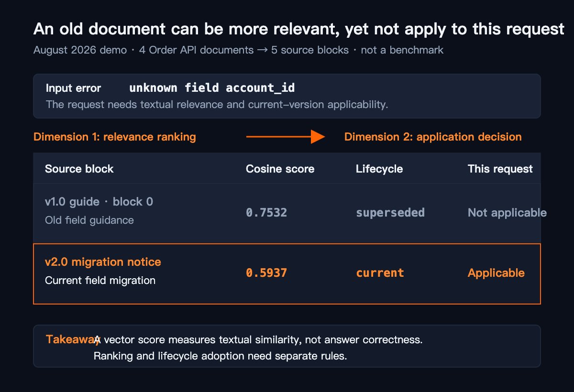Click the 'unknown field account_id' error text
This screenshot has width=574, height=392.
(x=212, y=88)
